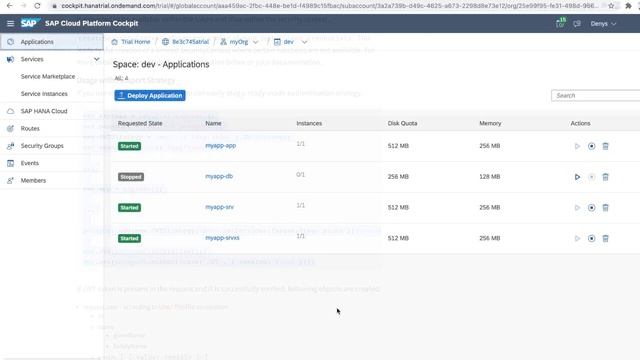Click the Stopped status badge for myapp-db
The width and height of the screenshot is (640, 360).
pyautogui.click(x=131, y=177)
